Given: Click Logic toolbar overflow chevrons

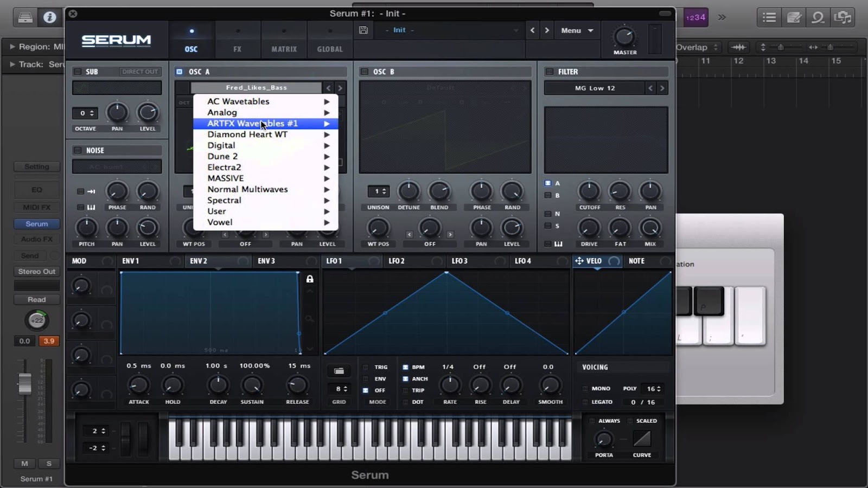Looking at the screenshot, I should 722,17.
